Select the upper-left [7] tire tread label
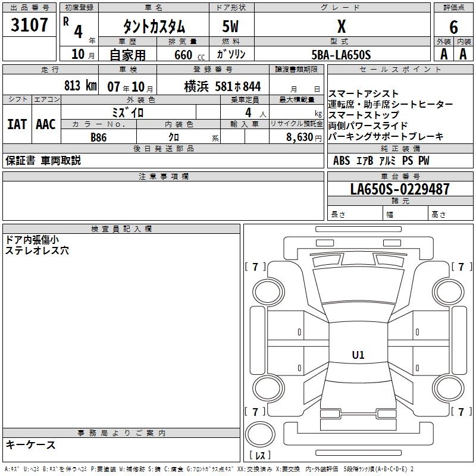Viewport: 476px width, 476px height. (x=255, y=267)
